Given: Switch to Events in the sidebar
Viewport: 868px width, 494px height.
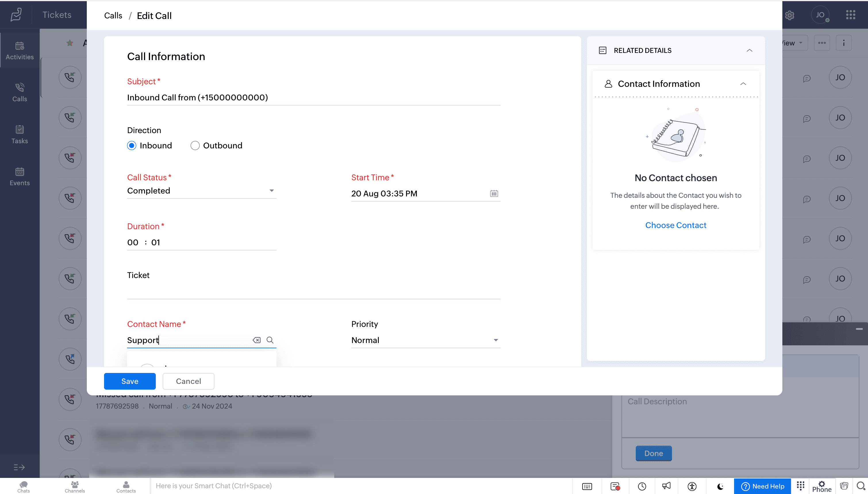Looking at the screenshot, I should click(x=20, y=176).
